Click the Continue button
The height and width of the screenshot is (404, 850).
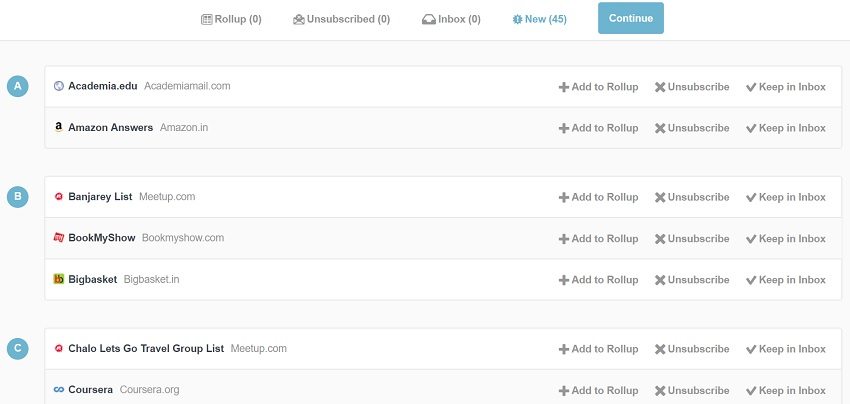(630, 18)
